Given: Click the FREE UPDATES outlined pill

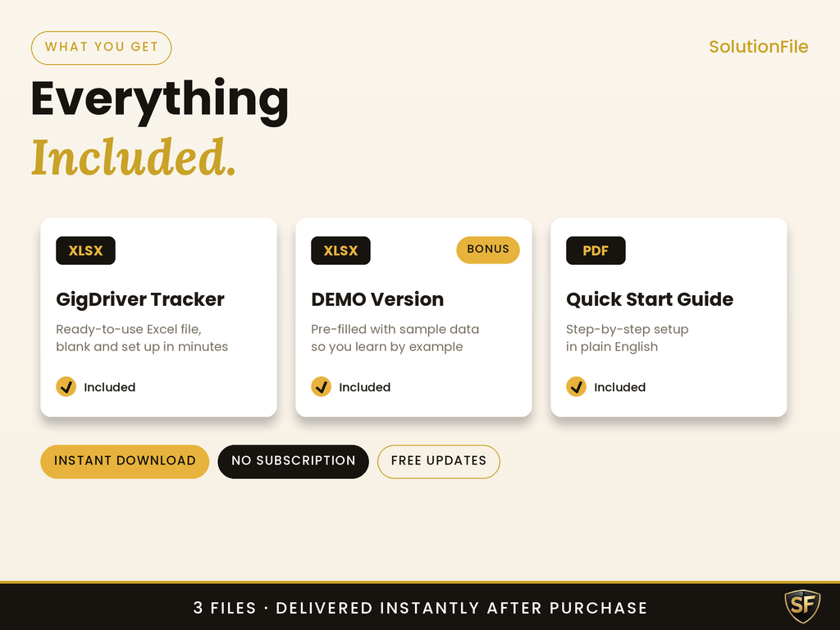Looking at the screenshot, I should click(x=439, y=461).
